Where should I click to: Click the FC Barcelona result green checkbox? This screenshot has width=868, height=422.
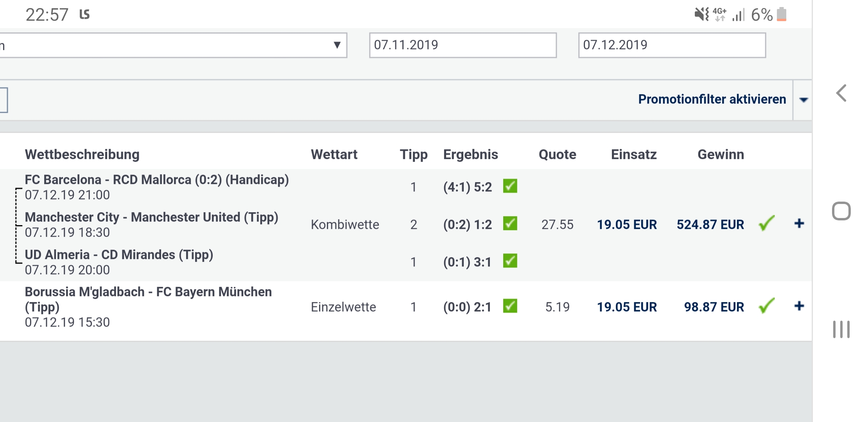coord(510,186)
